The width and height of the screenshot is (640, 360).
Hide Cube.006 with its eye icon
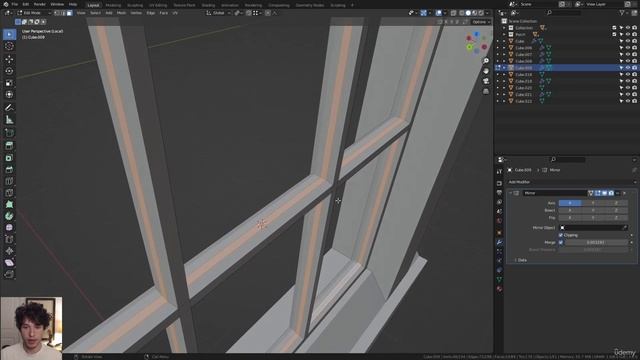tap(628, 48)
